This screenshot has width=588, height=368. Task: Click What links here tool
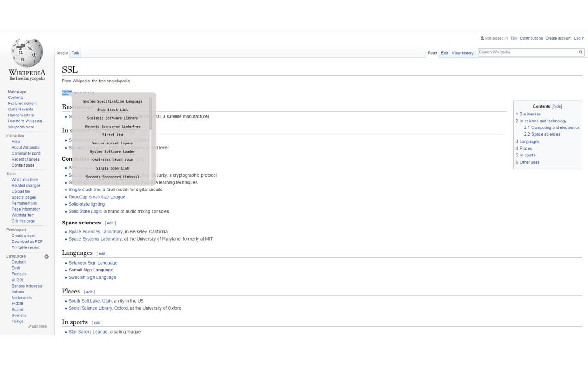25,180
